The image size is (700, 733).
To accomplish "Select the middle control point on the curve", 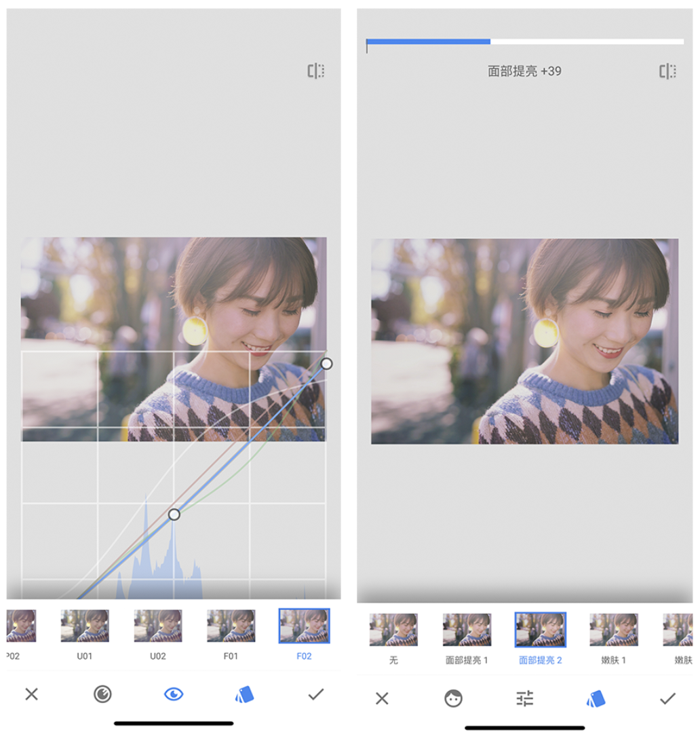I will tap(174, 514).
